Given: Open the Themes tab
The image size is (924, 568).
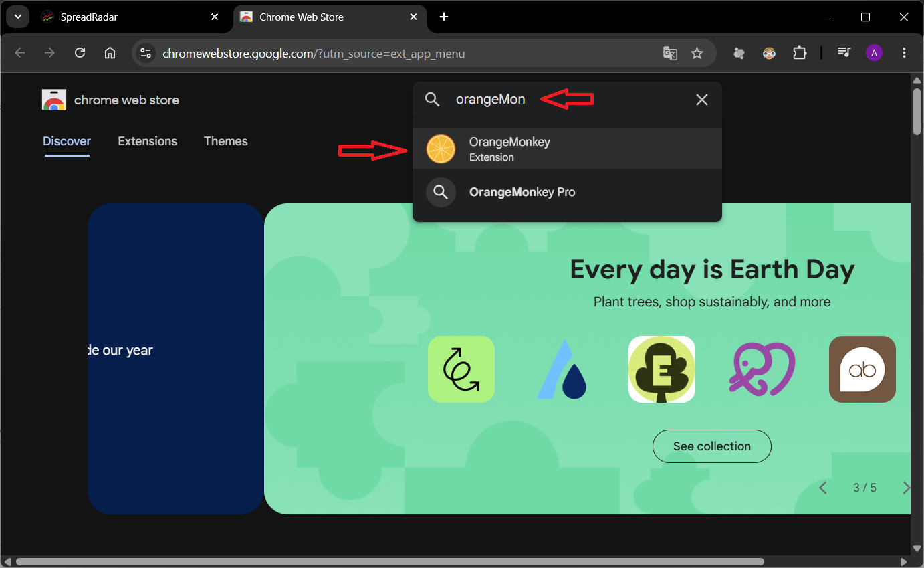Looking at the screenshot, I should tap(226, 141).
